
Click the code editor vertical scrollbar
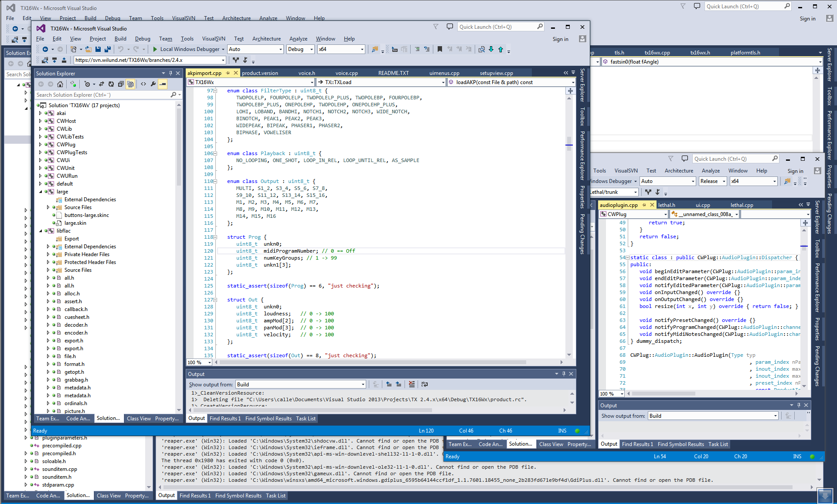pos(569,226)
